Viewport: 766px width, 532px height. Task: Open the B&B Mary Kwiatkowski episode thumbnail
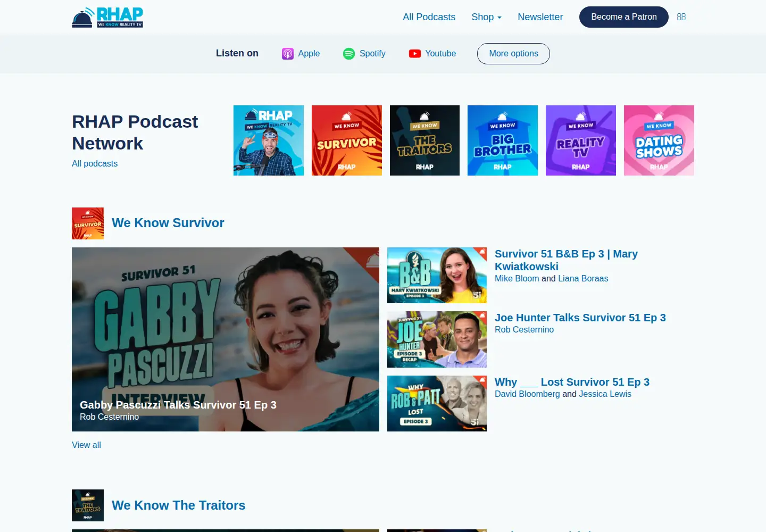tap(437, 276)
